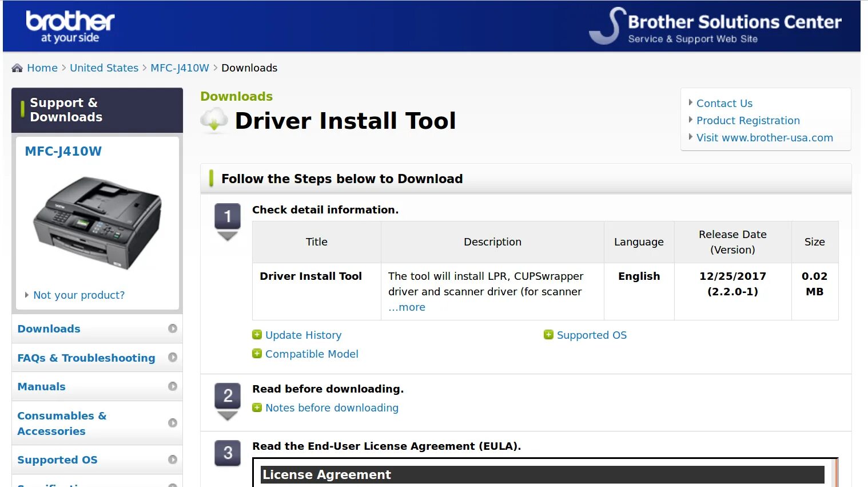Click the cloud download icon by the title
The width and height of the screenshot is (868, 487).
[214, 120]
